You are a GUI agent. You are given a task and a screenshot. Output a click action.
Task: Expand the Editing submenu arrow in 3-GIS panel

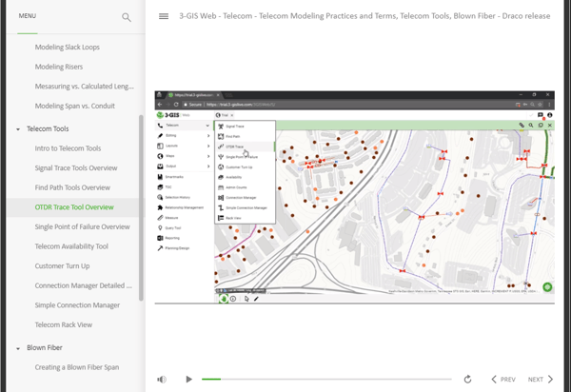coord(208,135)
